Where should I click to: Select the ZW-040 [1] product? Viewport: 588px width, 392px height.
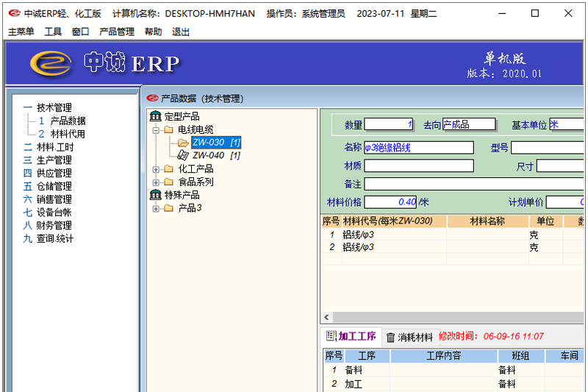(216, 155)
